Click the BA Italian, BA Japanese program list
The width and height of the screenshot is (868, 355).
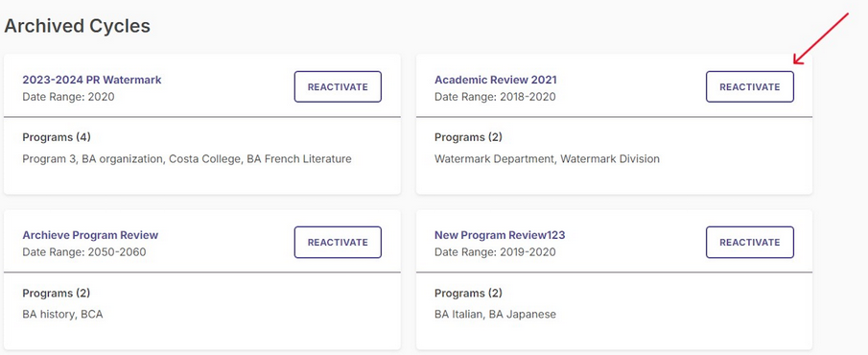click(x=495, y=315)
